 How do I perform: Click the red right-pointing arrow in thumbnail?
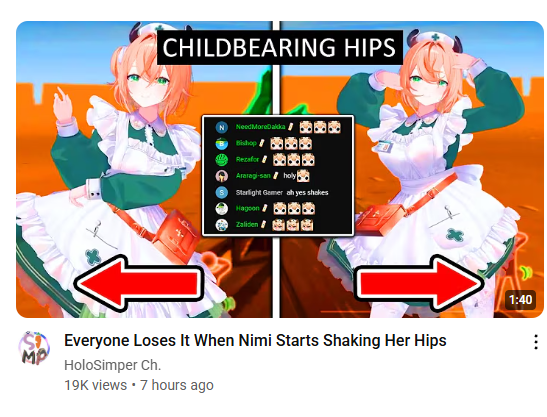(420, 284)
